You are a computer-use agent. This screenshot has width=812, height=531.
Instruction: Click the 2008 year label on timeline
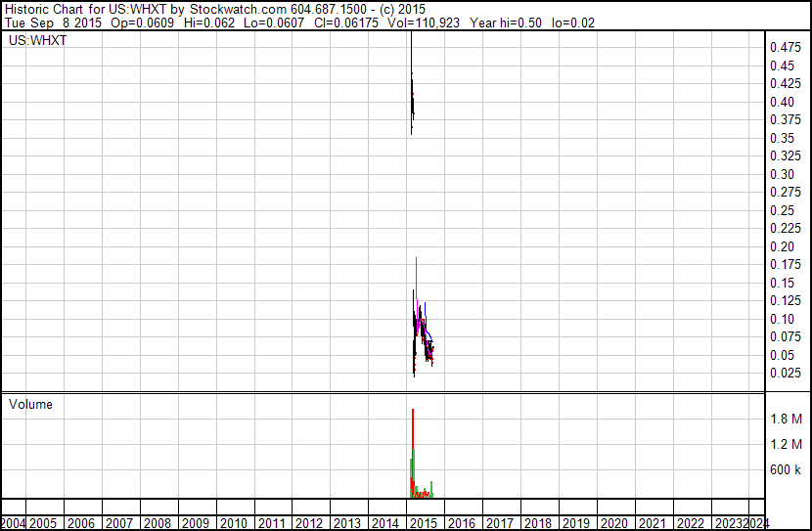coord(158,523)
